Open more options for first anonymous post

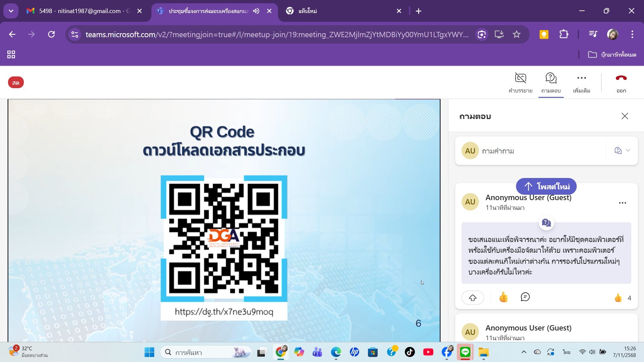[x=622, y=203]
